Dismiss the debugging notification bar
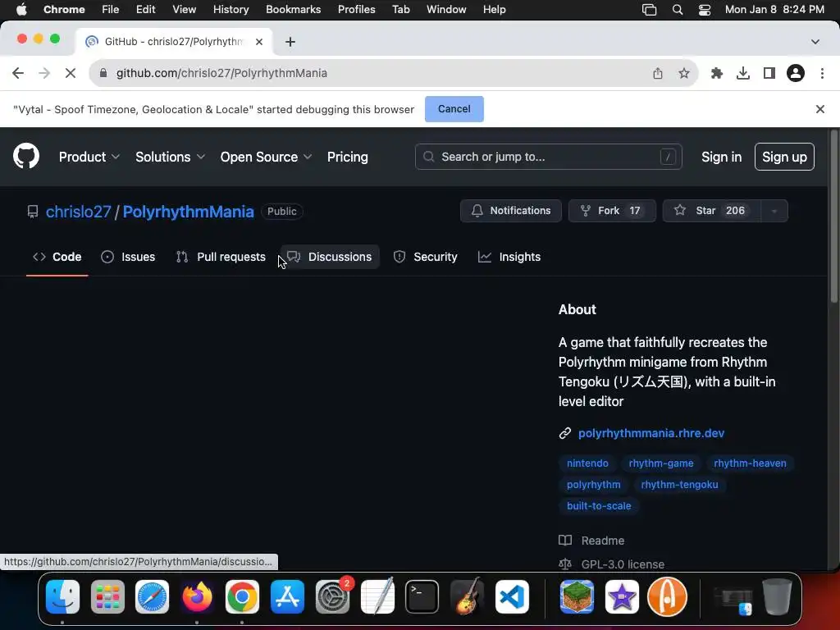The width and height of the screenshot is (840, 630). coord(819,109)
